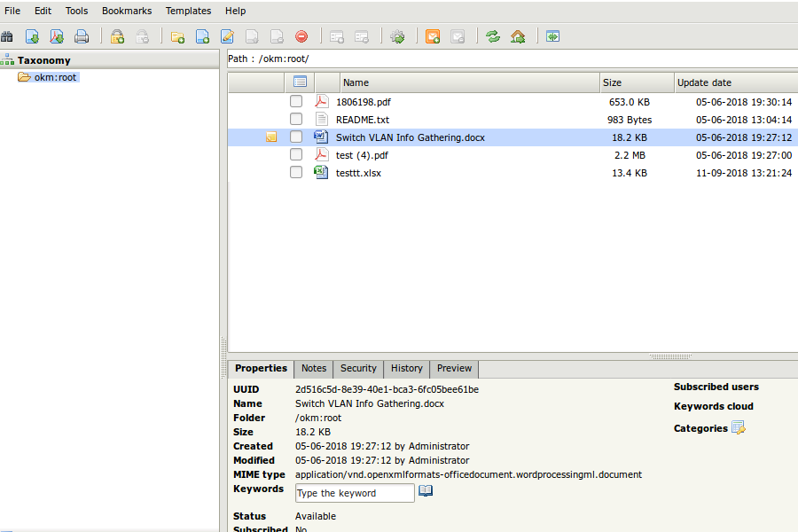Select the testtt.xlsx checkbox
The image size is (798, 532).
coord(296,172)
